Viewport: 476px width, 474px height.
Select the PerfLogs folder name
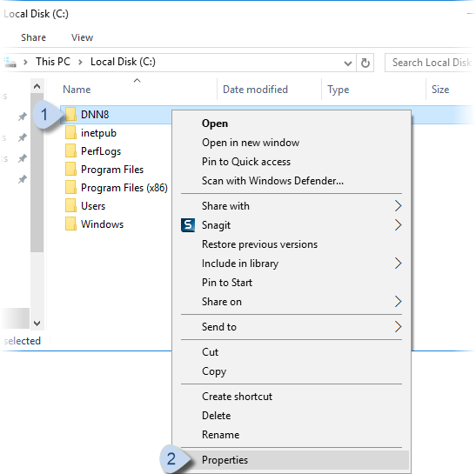(101, 151)
